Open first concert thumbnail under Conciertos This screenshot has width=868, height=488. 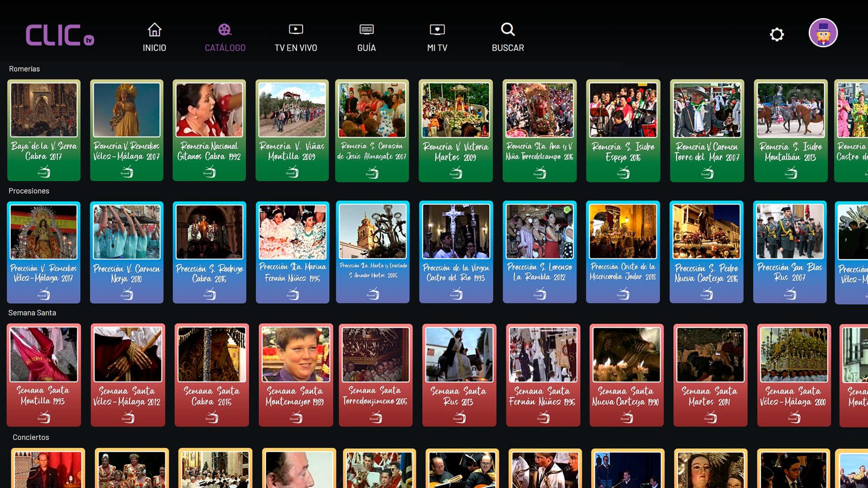click(48, 469)
